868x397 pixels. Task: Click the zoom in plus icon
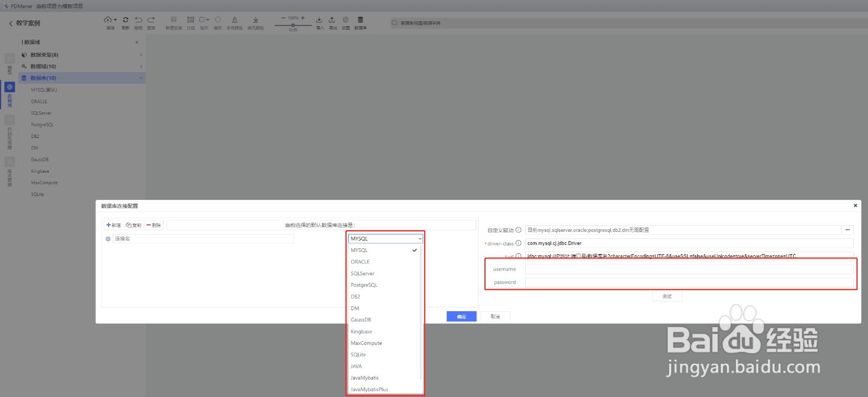[x=303, y=18]
